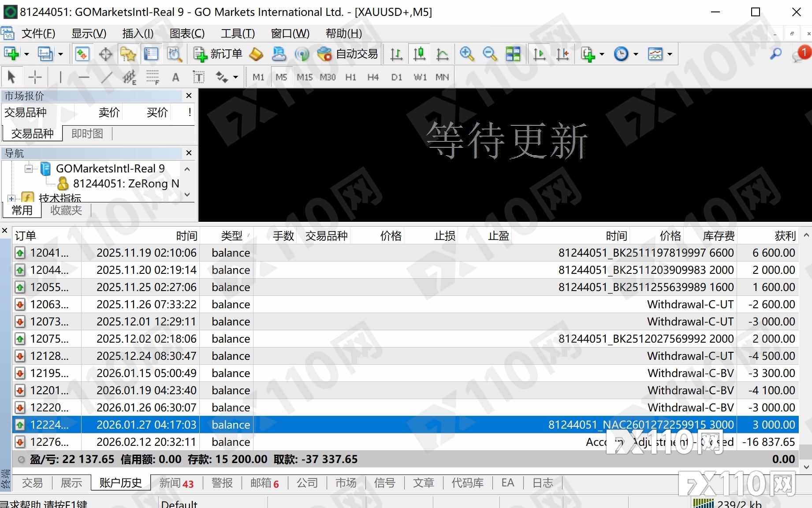Viewport: 812px width, 508px height.
Task: Click the M1 timeframe button
Action: click(258, 77)
